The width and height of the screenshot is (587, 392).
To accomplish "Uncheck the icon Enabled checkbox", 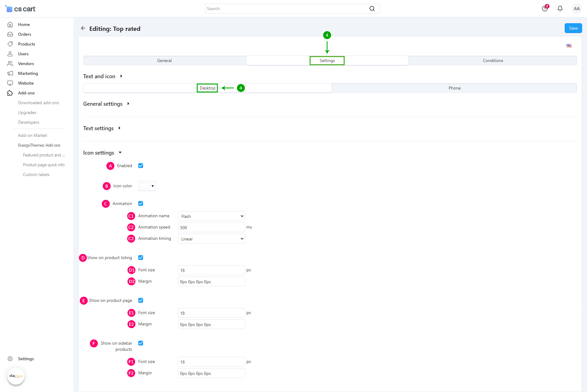I will tap(141, 166).
